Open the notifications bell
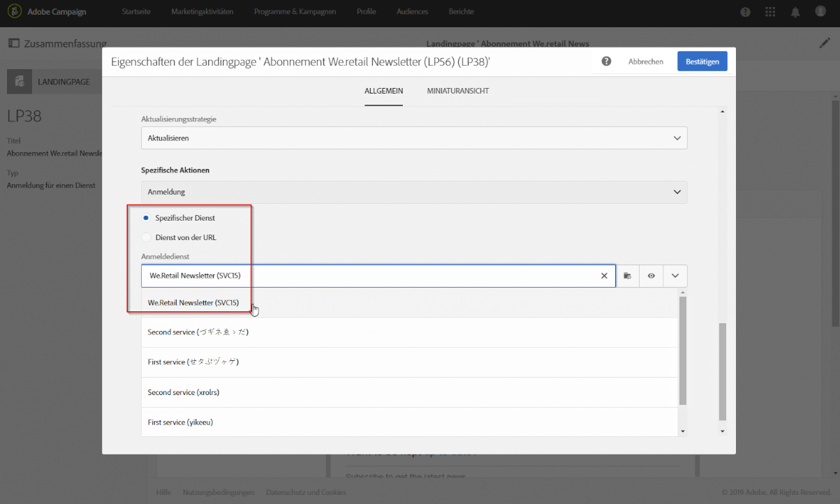Viewport: 840px width, 504px height. (795, 13)
